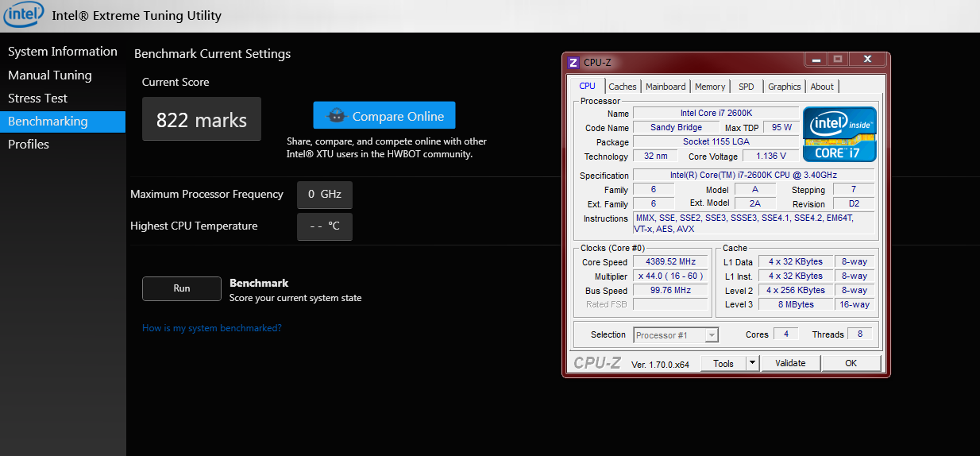Close the CPU-Z window
Viewport: 980px width, 456px height.
tap(868, 60)
